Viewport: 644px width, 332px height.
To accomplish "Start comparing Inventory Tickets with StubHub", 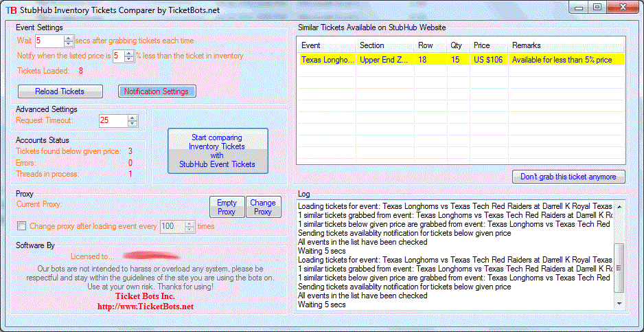I will click(218, 151).
